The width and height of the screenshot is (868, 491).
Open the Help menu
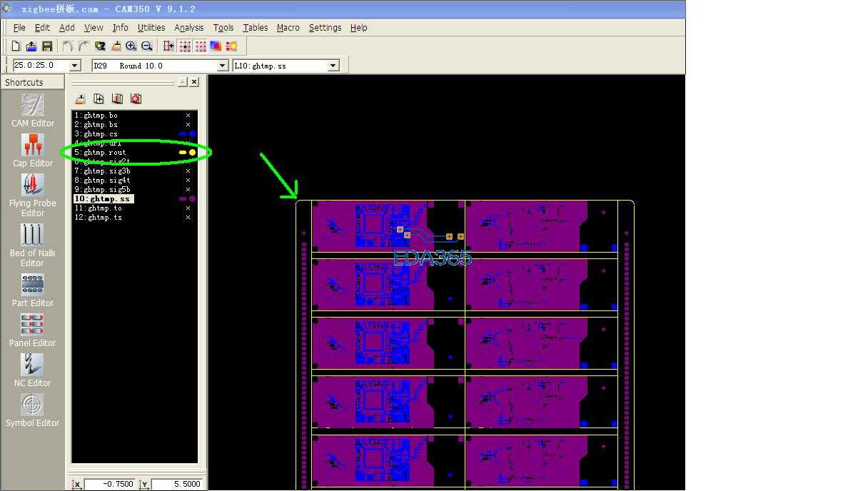[358, 27]
